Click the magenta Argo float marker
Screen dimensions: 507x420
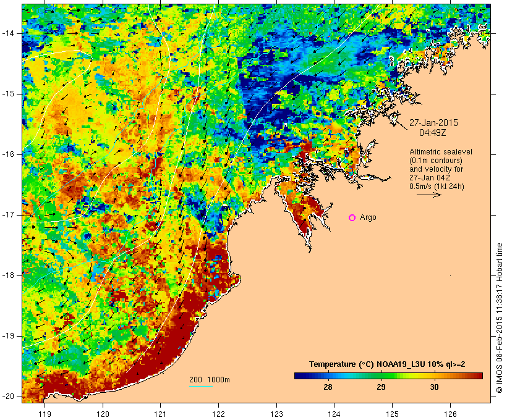click(352, 218)
